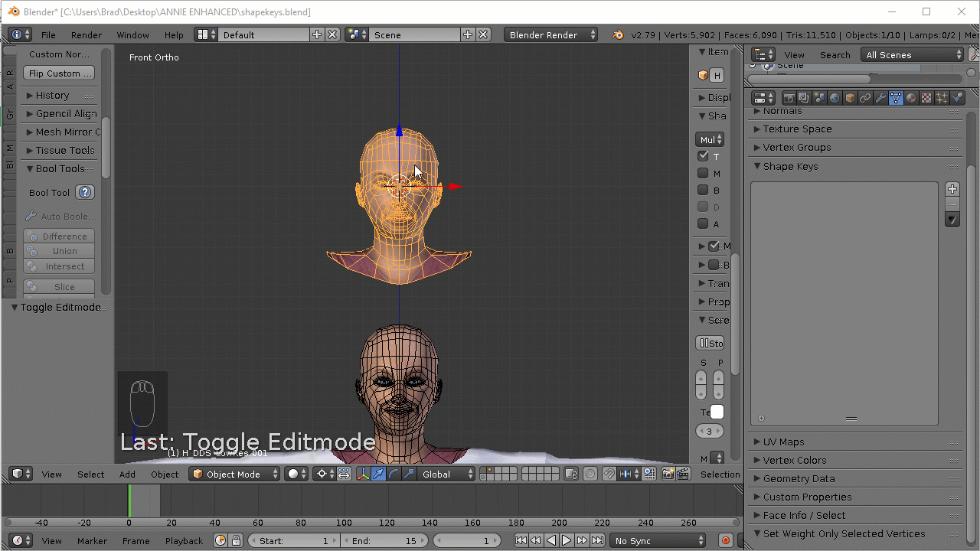Click the timeline record keyframe button
Viewport: 980px width, 551px height.
click(x=725, y=540)
